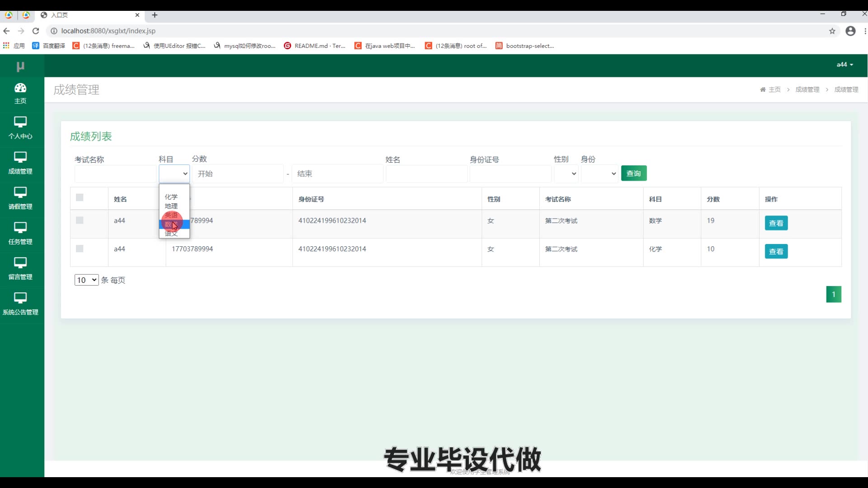Bookmark this page with star icon
Viewport: 868px width, 488px height.
tap(832, 31)
